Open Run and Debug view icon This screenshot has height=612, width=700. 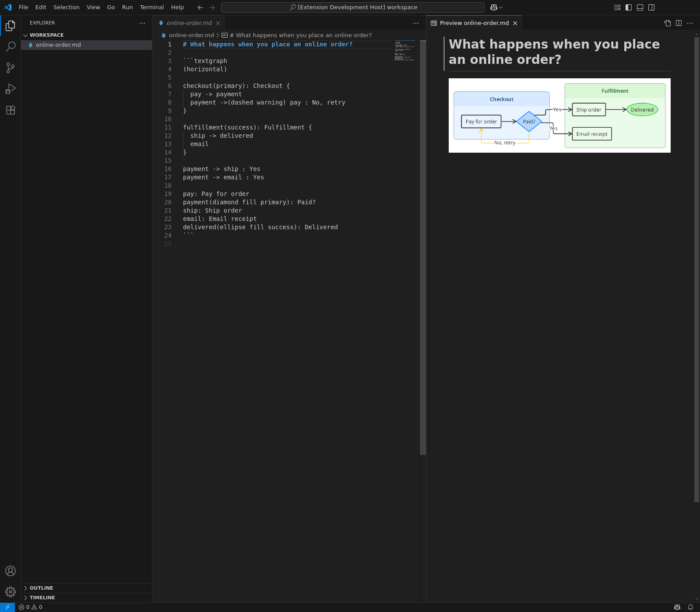click(11, 89)
